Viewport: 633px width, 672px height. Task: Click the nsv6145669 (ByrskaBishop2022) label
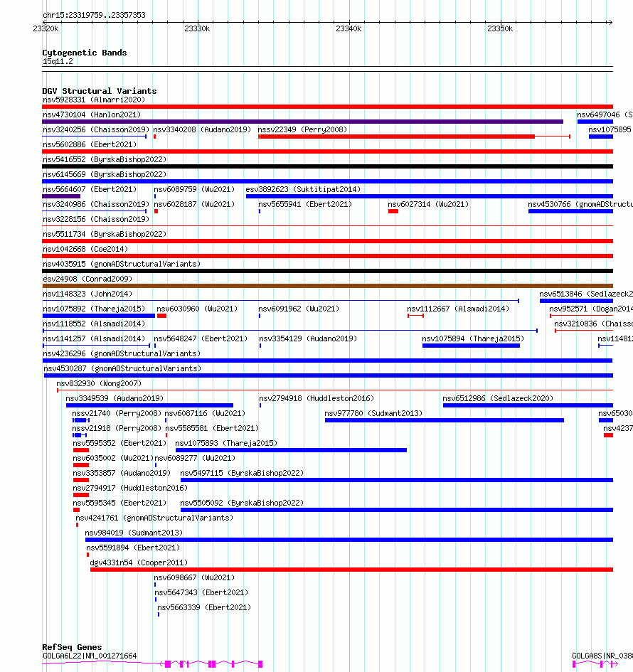pos(105,174)
